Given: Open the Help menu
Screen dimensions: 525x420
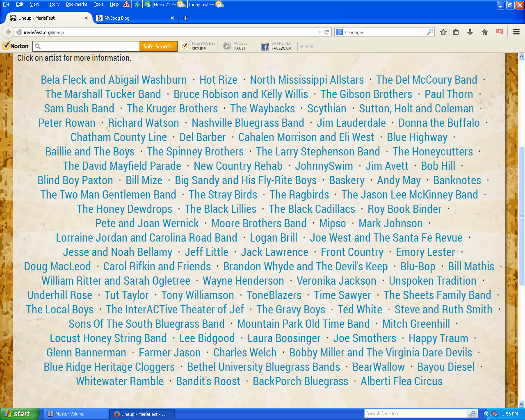Looking at the screenshot, I should [114, 4].
